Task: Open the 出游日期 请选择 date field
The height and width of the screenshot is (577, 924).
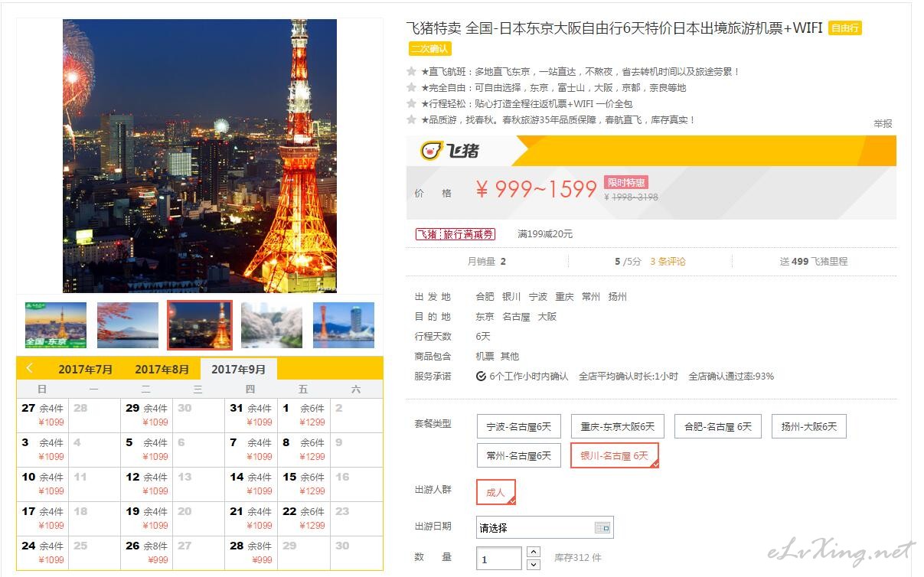Action: [545, 528]
